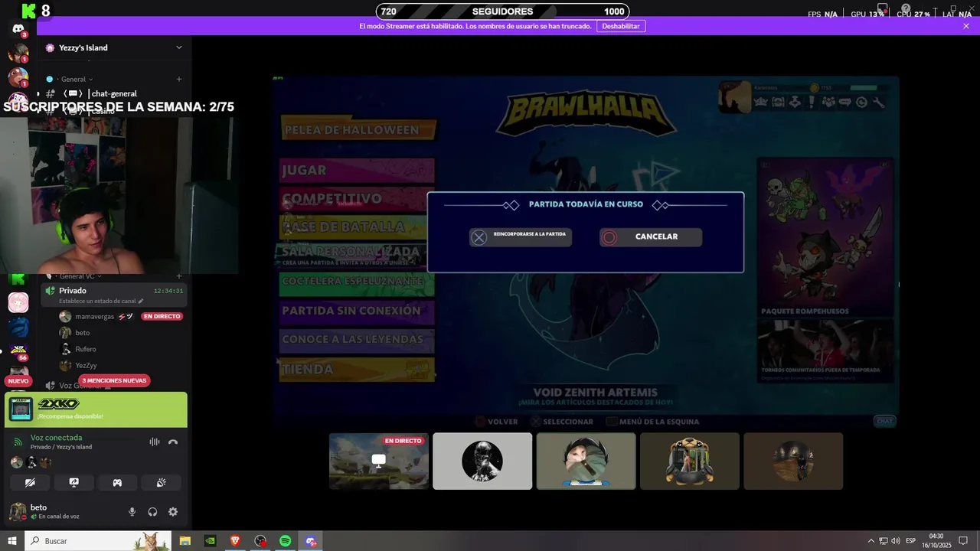Screen dimensions: 980x551
Task: Edit channel status pencil icon
Action: [x=140, y=302]
